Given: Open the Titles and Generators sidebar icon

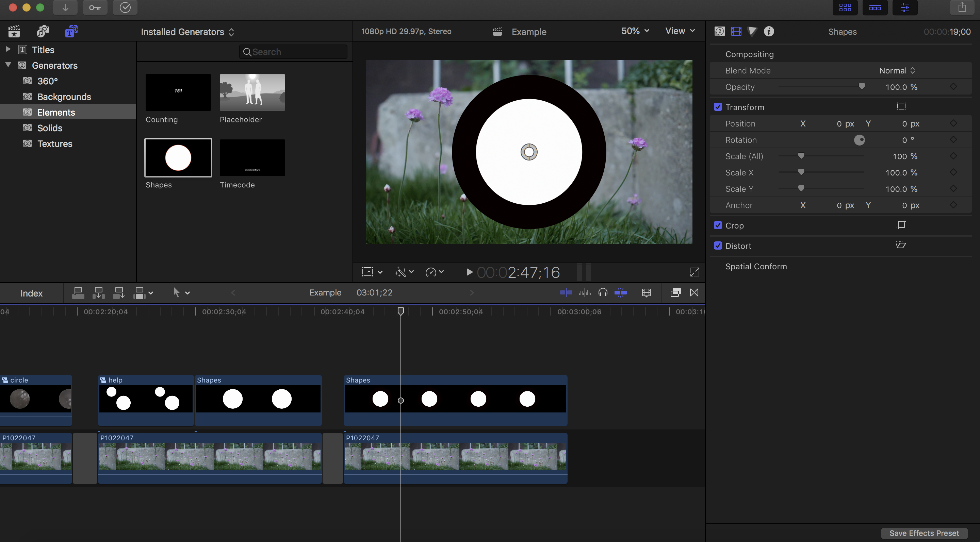Looking at the screenshot, I should [71, 31].
